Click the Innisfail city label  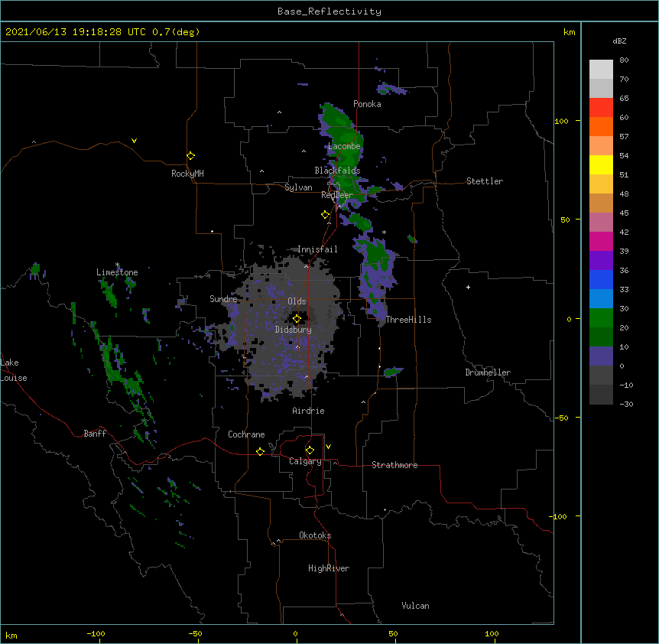pyautogui.click(x=317, y=249)
